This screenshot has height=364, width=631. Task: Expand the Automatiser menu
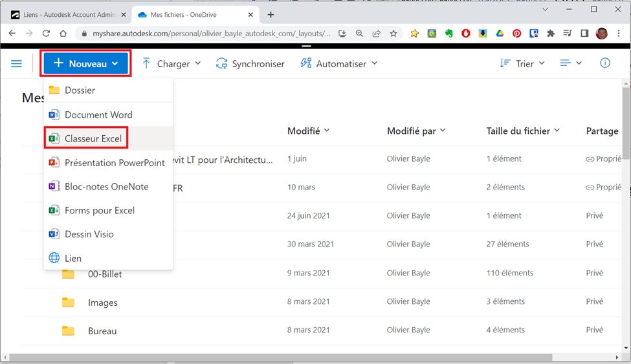[x=339, y=63]
